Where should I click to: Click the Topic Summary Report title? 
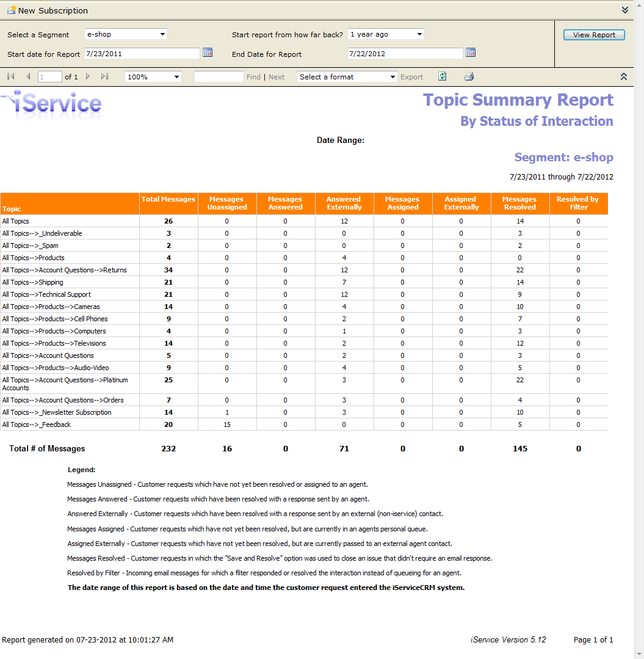click(518, 100)
